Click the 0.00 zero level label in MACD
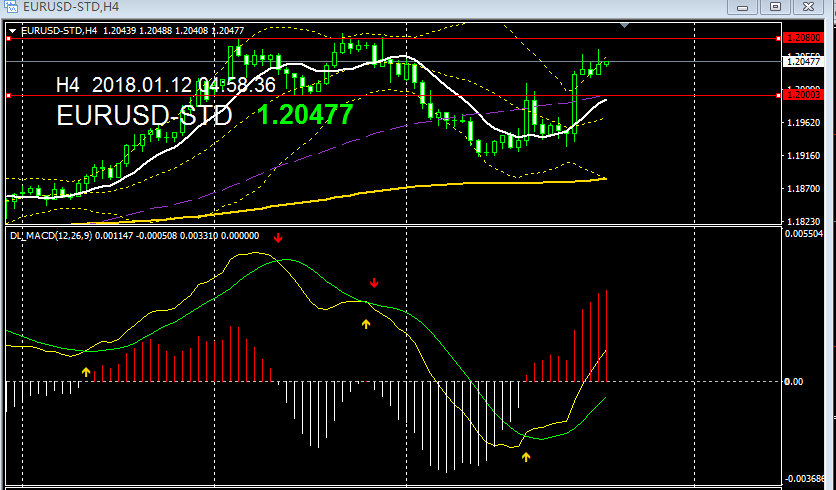Image resolution: width=836 pixels, height=490 pixels. click(795, 381)
